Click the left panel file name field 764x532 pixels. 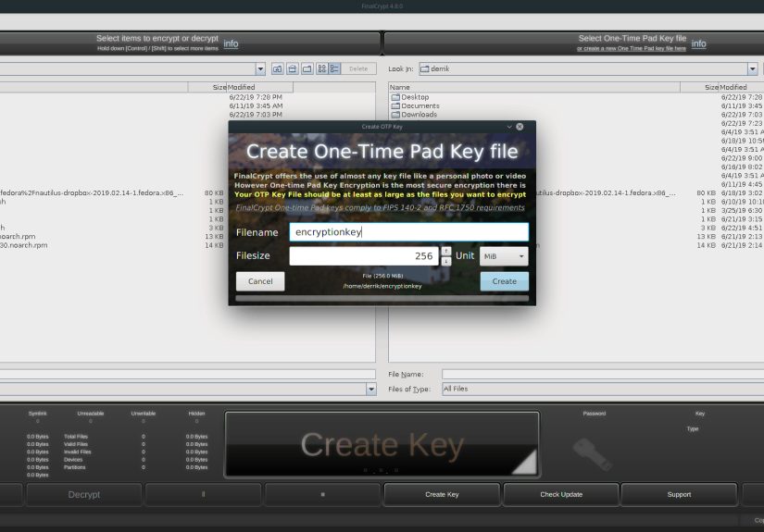(188, 375)
